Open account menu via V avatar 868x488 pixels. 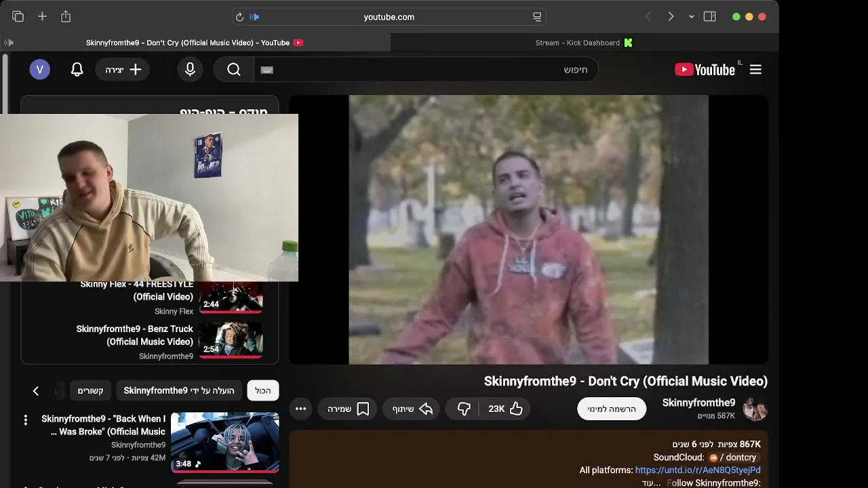point(39,69)
